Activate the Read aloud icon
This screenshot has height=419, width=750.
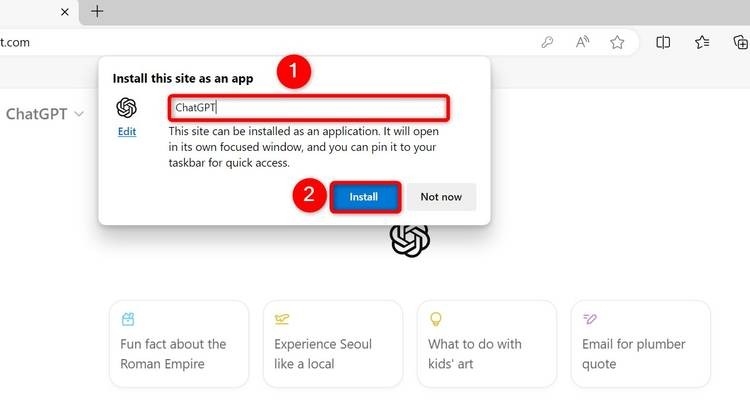pos(582,43)
